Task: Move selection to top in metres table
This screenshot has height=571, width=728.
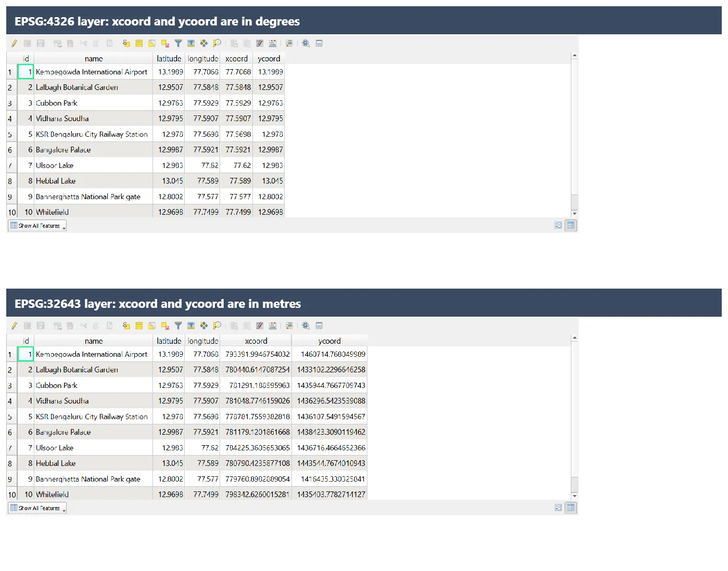Action: click(191, 326)
